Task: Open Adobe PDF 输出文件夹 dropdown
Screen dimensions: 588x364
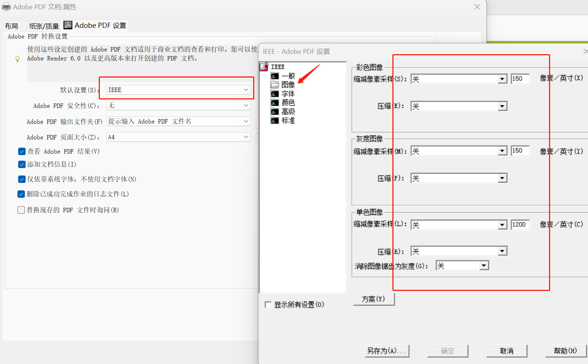Action: [179, 121]
